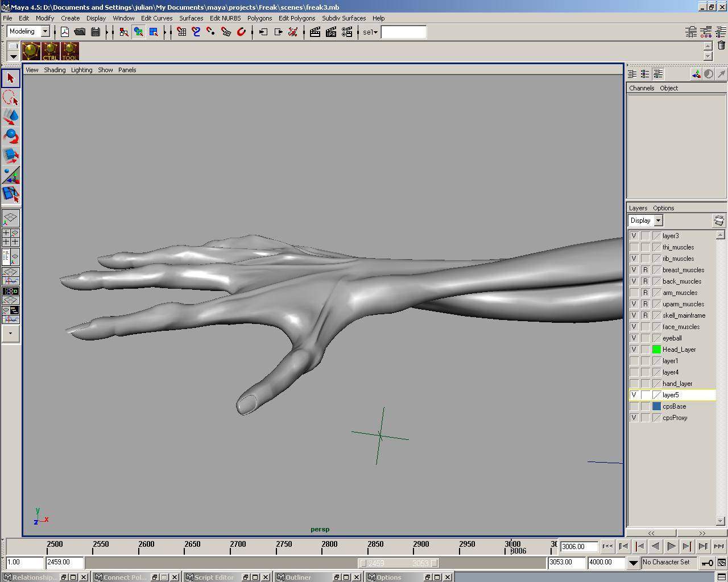Click the Channels menu in Channel Box

point(641,88)
